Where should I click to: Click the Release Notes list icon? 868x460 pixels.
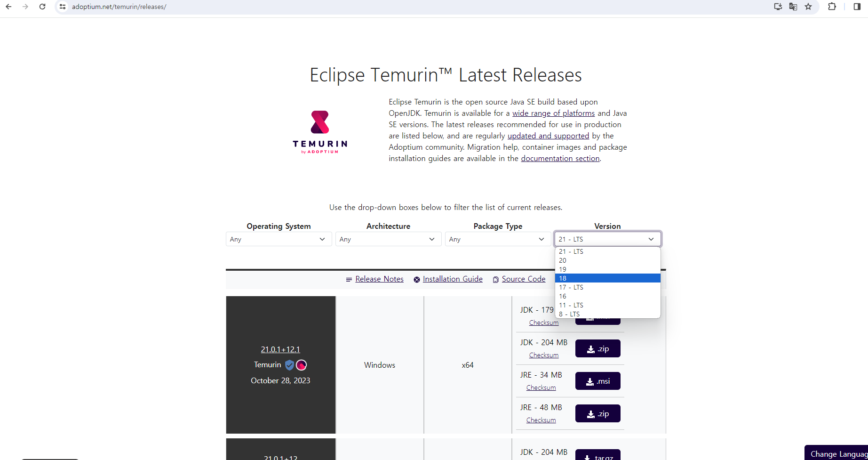(349, 280)
